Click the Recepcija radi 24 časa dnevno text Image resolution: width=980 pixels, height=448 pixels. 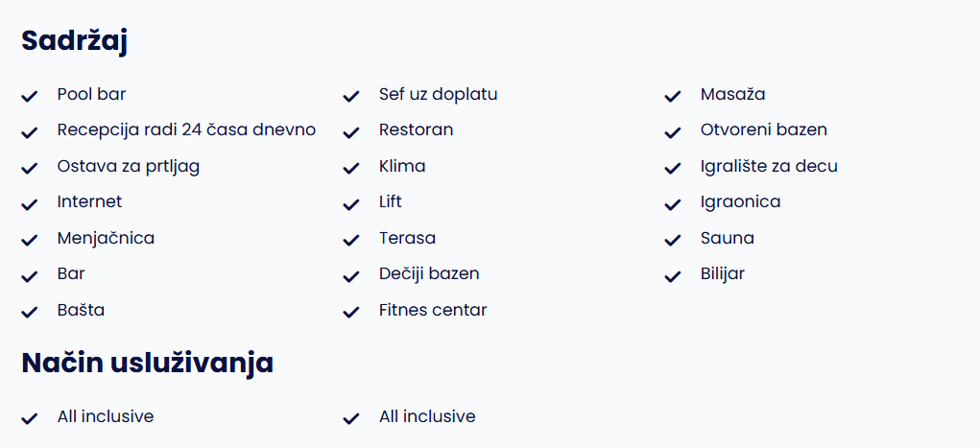186,130
